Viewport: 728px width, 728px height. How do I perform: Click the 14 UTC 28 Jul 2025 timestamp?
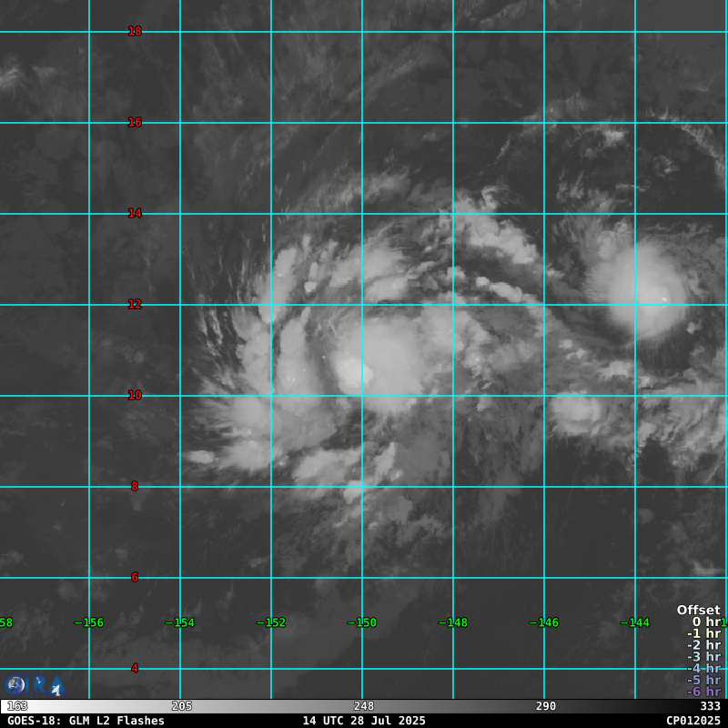click(x=364, y=721)
